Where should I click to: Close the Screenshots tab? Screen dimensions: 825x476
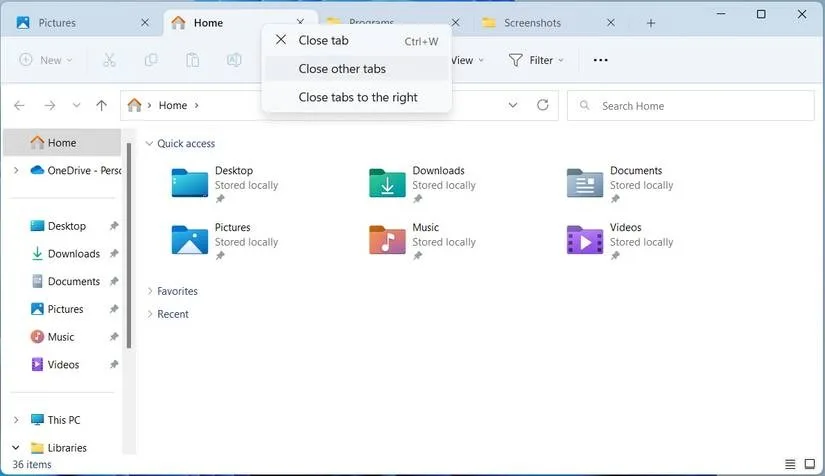tap(610, 23)
